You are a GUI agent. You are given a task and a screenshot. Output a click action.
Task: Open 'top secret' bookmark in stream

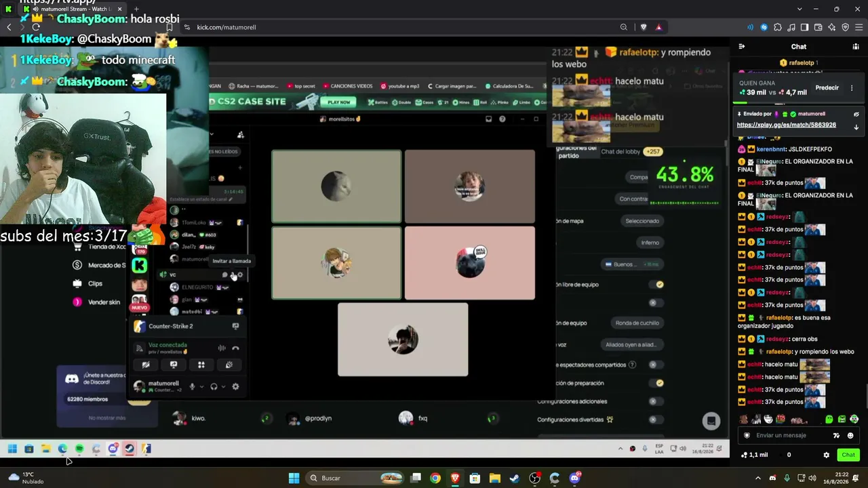[x=302, y=86]
